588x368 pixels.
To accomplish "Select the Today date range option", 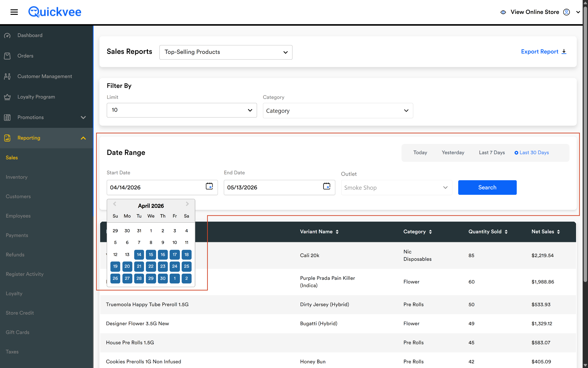I will point(420,153).
